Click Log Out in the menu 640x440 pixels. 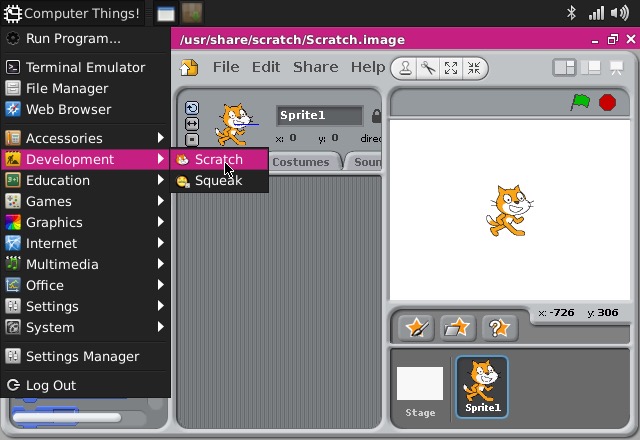pyautogui.click(x=50, y=385)
